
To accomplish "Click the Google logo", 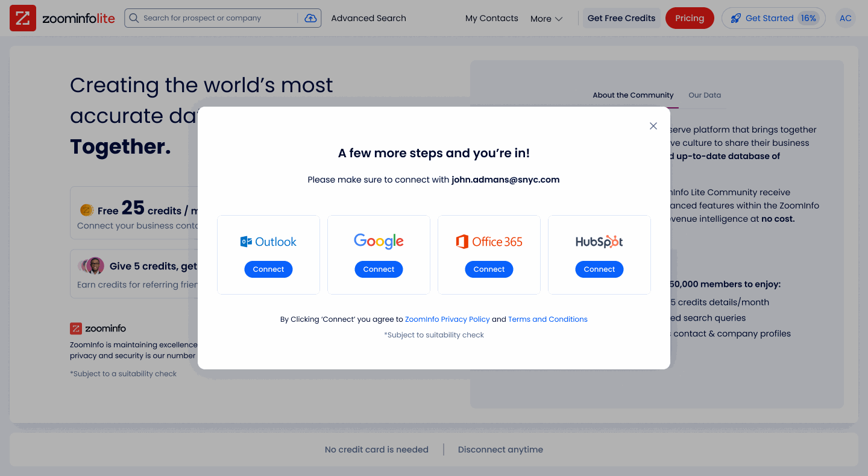I will click(x=379, y=241).
